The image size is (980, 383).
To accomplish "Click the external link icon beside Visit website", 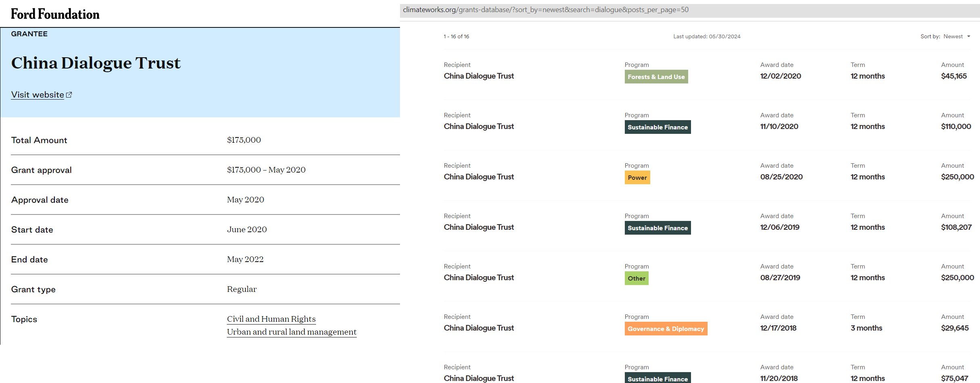I will [x=69, y=95].
